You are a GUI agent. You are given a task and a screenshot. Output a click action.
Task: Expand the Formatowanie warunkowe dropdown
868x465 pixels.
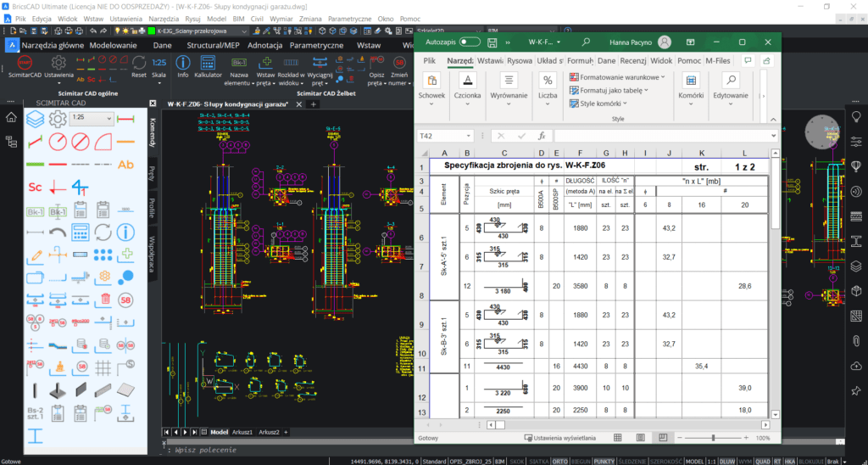pos(662,77)
